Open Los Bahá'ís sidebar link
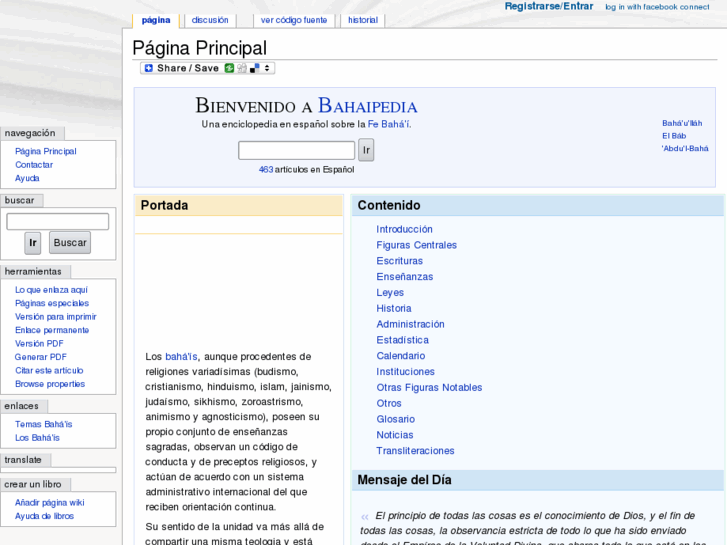 point(37,438)
